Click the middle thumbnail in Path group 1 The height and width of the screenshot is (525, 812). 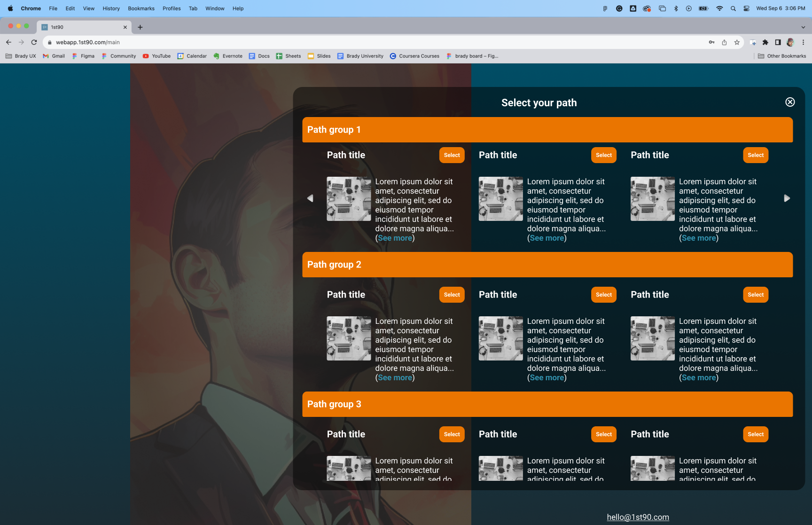500,199
